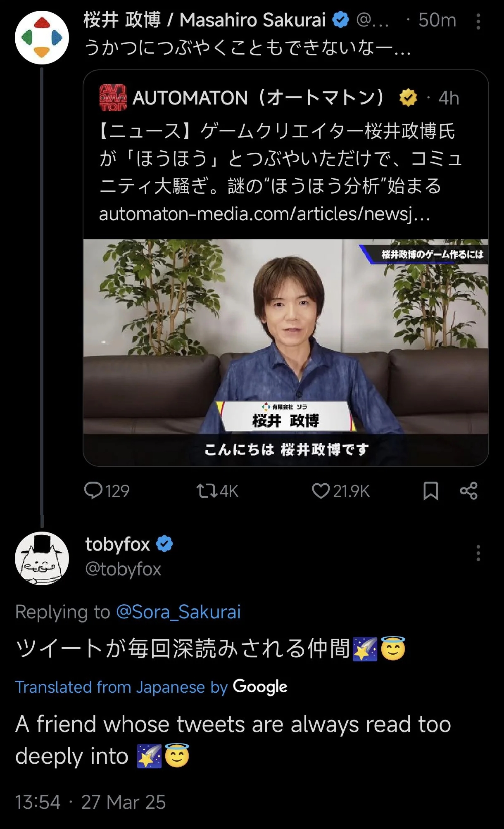Click the 13:54 · 27 Mar 25 timestamp
Viewport: 504px width, 829px height.
pos(90,802)
